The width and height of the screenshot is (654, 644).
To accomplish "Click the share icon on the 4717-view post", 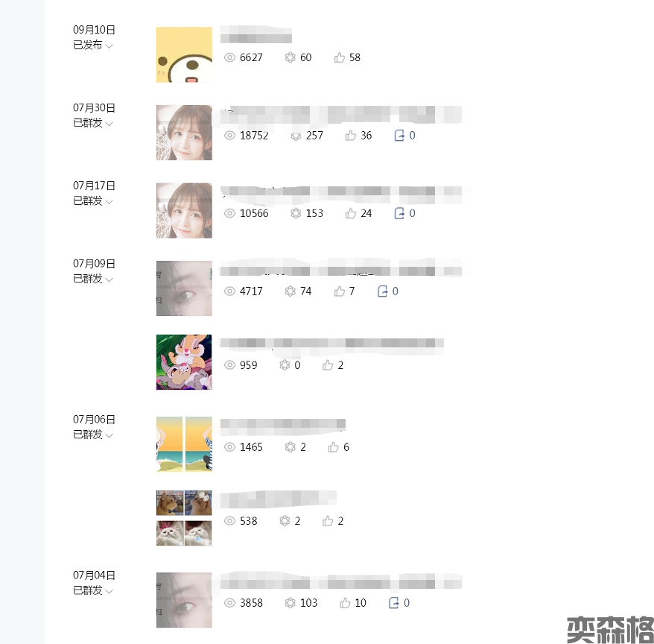I will (382, 291).
